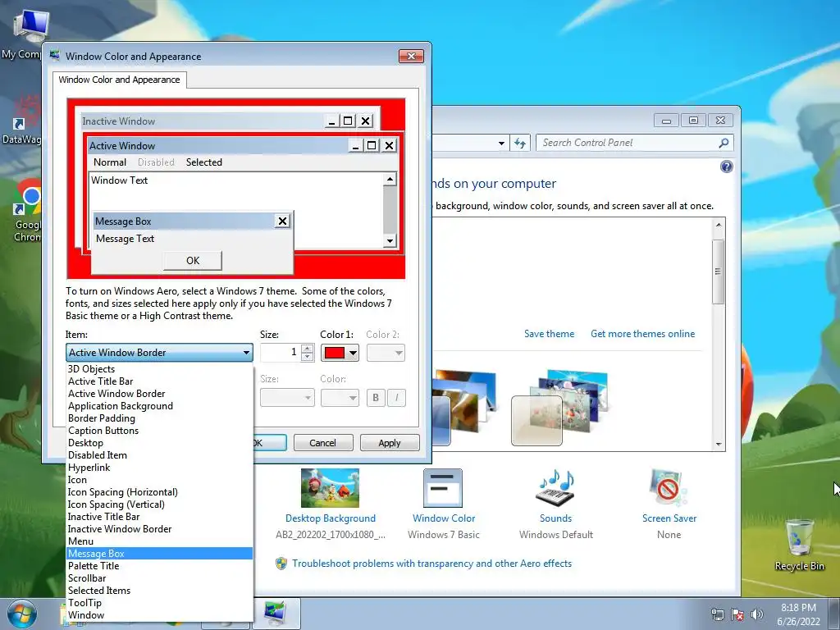Screen dimensions: 840x630
Task: Click the volume speaker tray icon
Action: click(756, 614)
